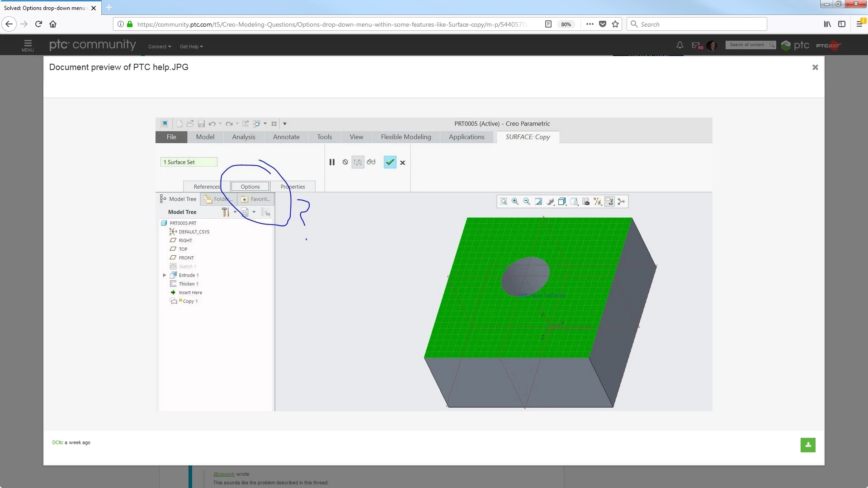
Task: Open the messages envelope icon
Action: coord(696,45)
